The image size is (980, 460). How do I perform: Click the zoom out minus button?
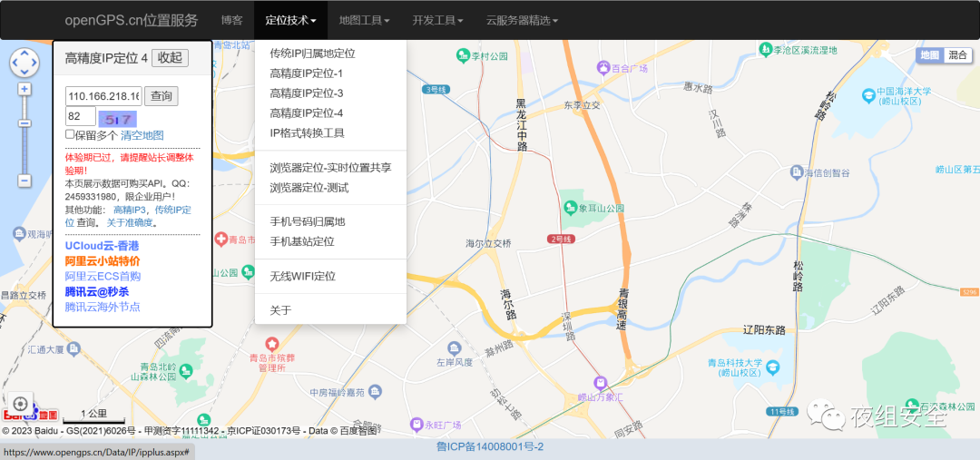click(24, 181)
